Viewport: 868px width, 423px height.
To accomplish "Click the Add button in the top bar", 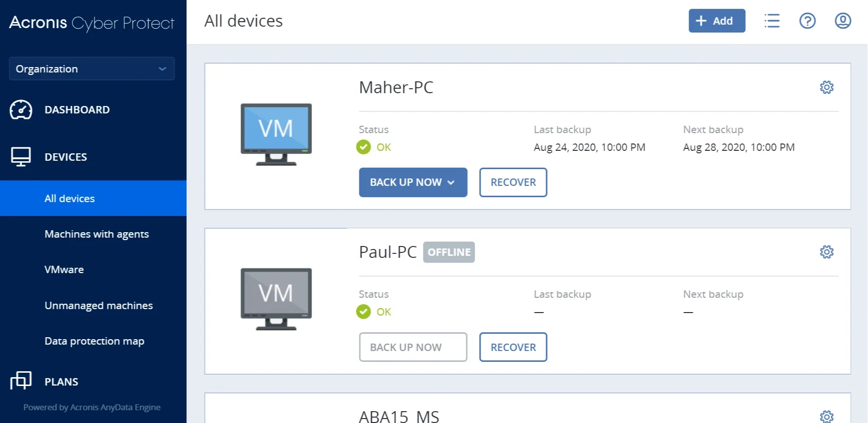I will coord(717,21).
